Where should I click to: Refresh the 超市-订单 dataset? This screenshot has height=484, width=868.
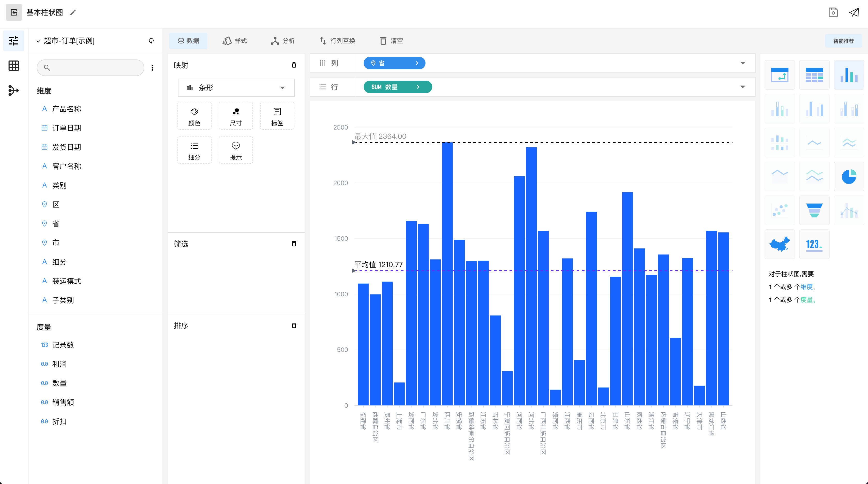151,40
